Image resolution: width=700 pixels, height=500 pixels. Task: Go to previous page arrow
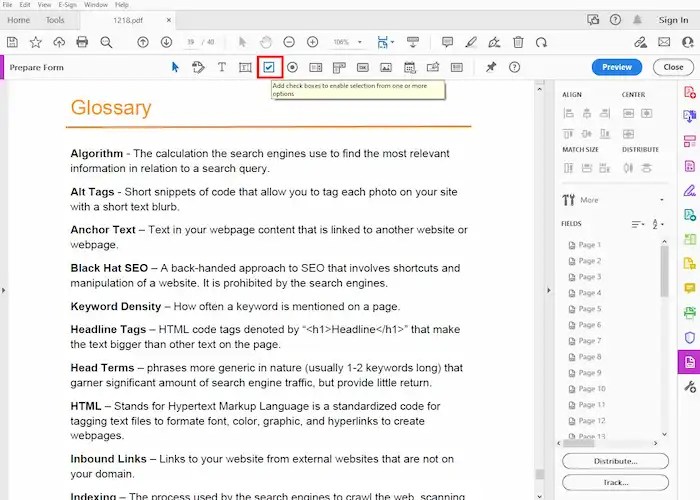143,42
